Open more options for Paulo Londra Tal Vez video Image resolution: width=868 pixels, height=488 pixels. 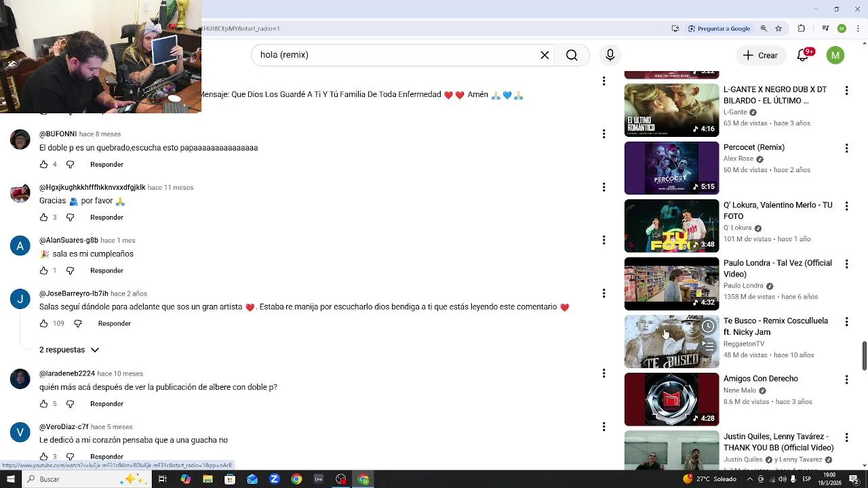[x=846, y=264]
